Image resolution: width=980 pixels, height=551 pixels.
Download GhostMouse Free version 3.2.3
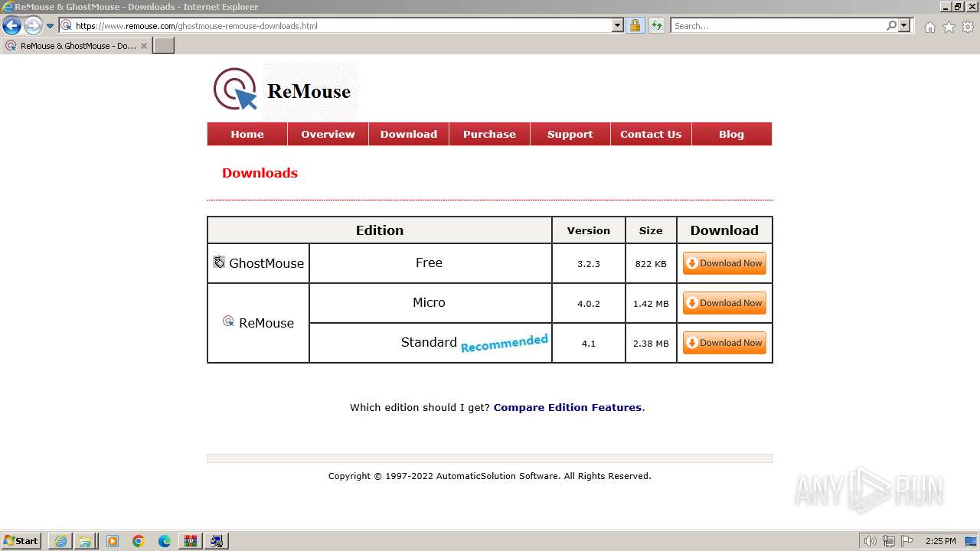(724, 263)
